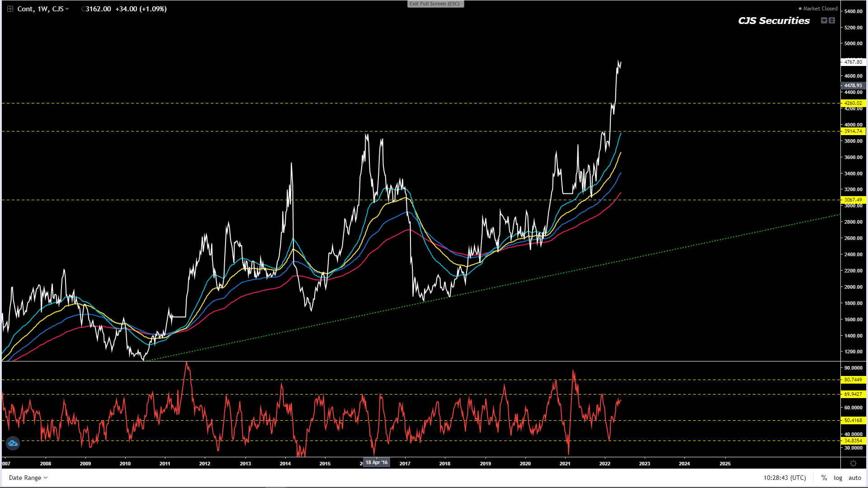Click the 4260.02 yellow price level label
The image size is (868, 488).
(x=853, y=103)
